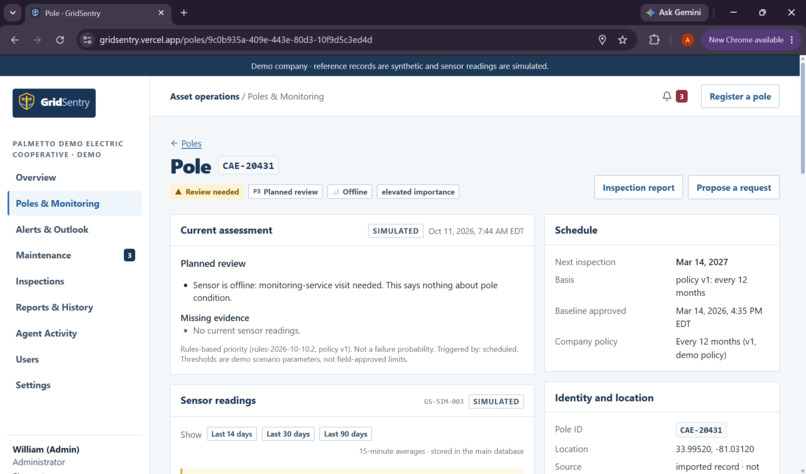
Task: Click the Maintenance count badge 3
Action: pos(129,255)
